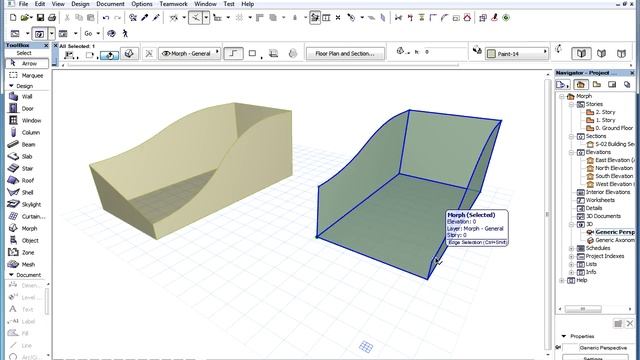Toggle the first open-book texture mode button
This screenshot has height=360, width=640.
[581, 53]
